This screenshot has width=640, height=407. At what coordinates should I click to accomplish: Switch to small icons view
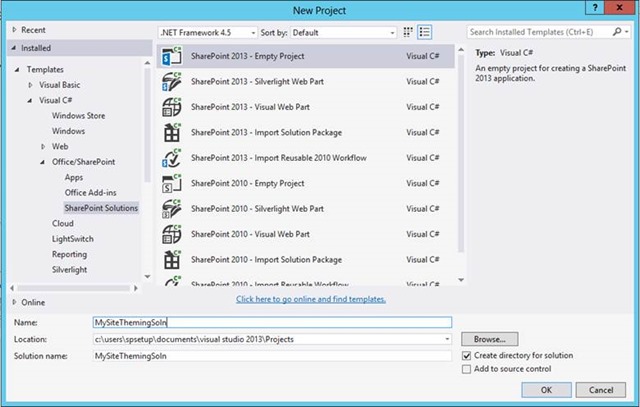[408, 32]
